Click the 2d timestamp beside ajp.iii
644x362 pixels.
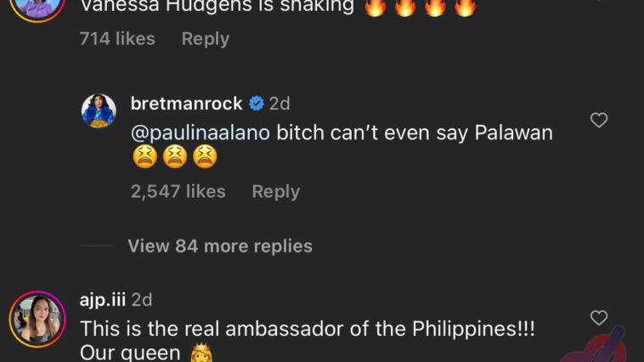tap(142, 300)
